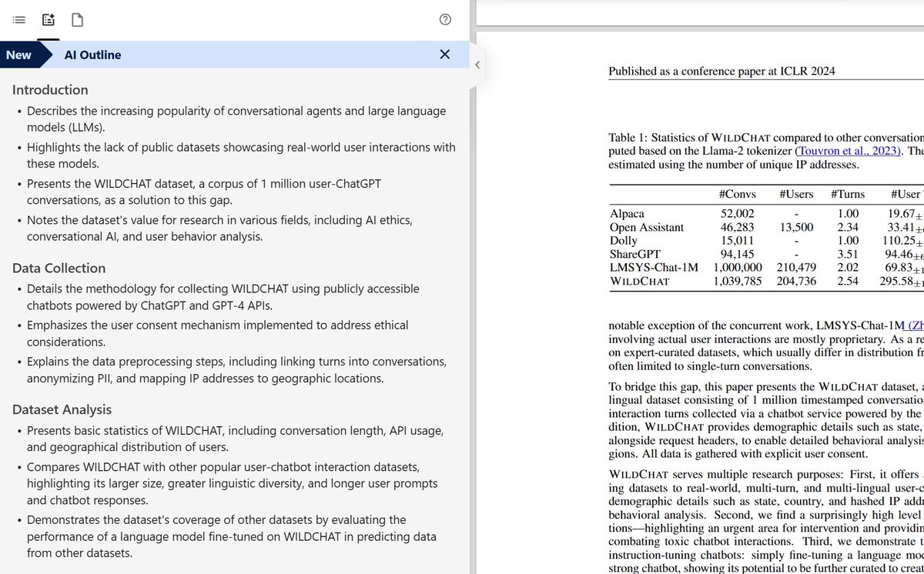Click bullet 'Compares WILDCHAT with other popular'

(x=233, y=483)
